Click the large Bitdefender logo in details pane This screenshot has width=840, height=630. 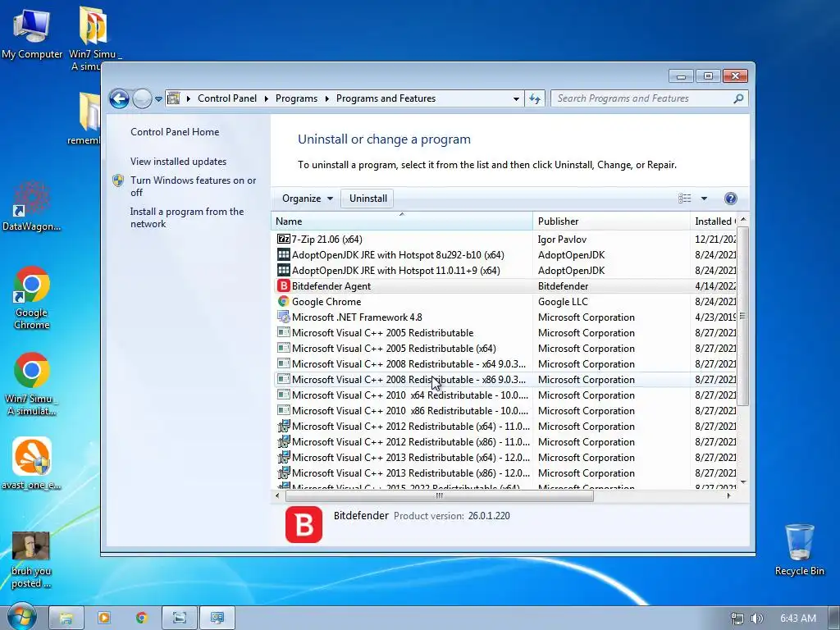coord(304,524)
